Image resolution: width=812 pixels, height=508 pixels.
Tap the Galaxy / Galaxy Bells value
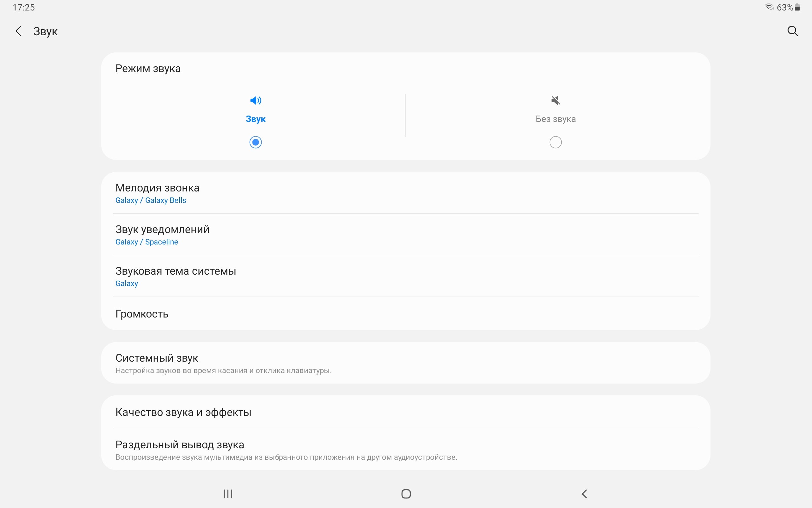tap(151, 200)
